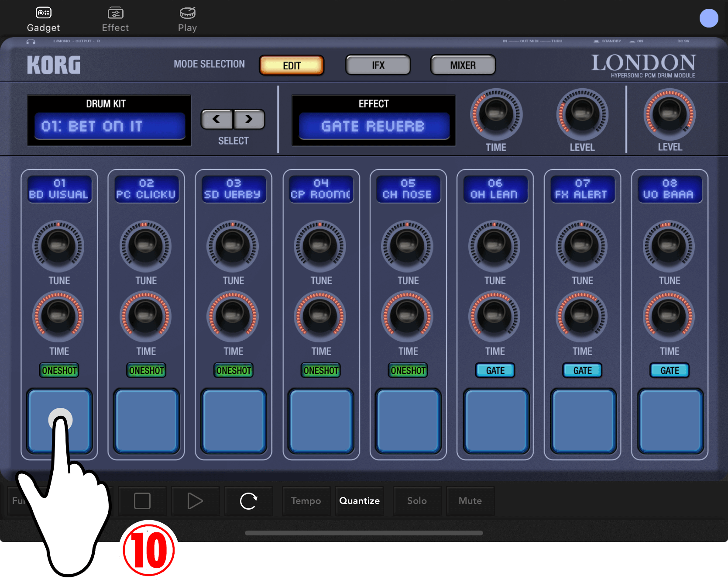Click TUNE knob of channel 06
The image size is (728, 583).
point(494,246)
